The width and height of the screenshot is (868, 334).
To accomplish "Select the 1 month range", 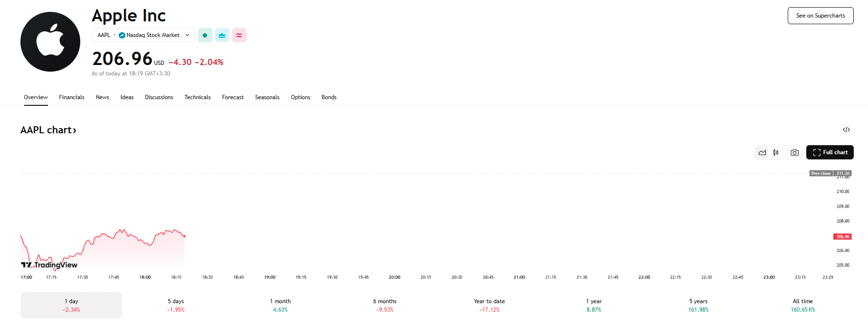I will (280, 305).
